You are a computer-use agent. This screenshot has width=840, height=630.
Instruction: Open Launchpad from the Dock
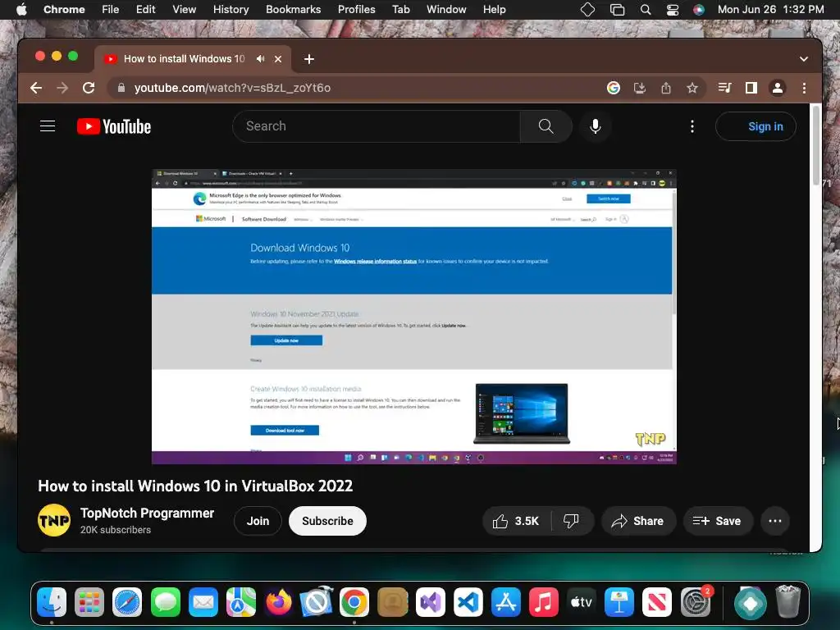point(89,602)
